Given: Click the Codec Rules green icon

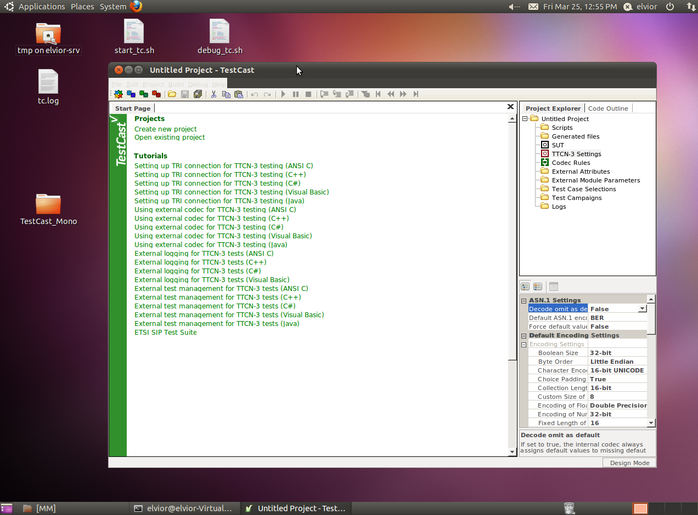Looking at the screenshot, I should (x=544, y=162).
